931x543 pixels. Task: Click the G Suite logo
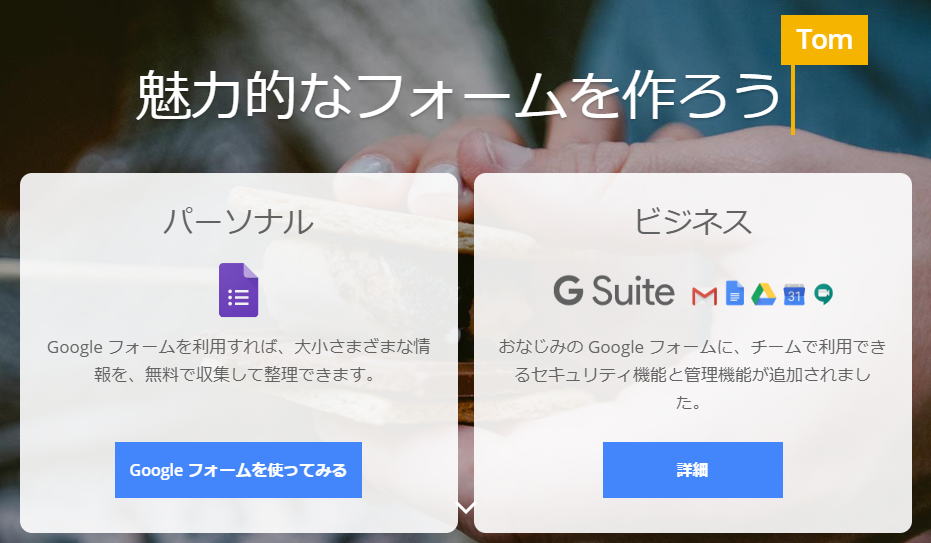point(614,291)
